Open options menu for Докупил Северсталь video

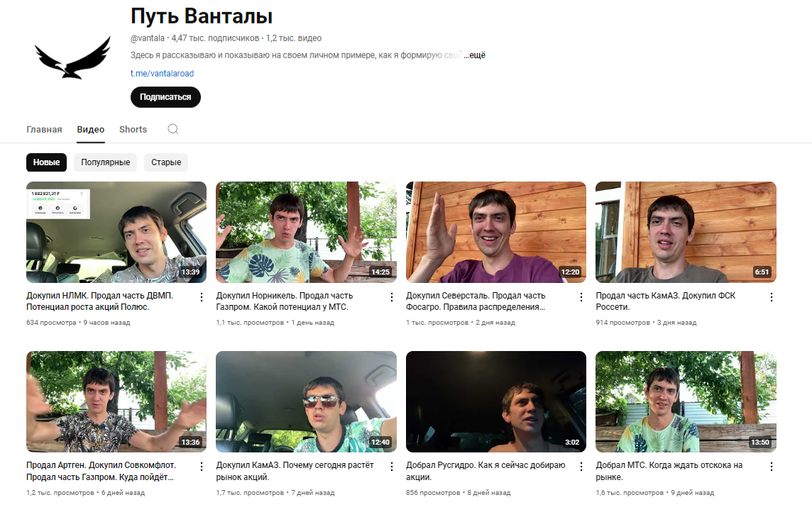tap(581, 297)
